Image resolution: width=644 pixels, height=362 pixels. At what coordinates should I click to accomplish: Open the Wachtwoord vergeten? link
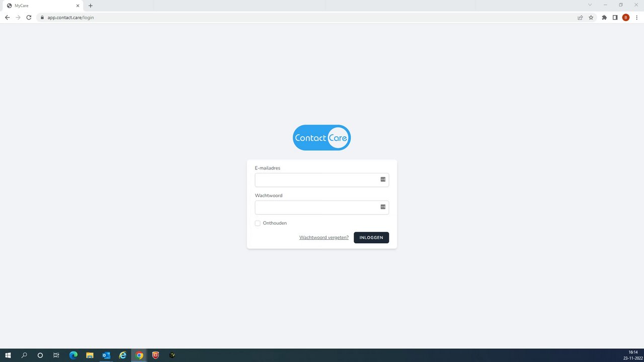[x=324, y=237]
